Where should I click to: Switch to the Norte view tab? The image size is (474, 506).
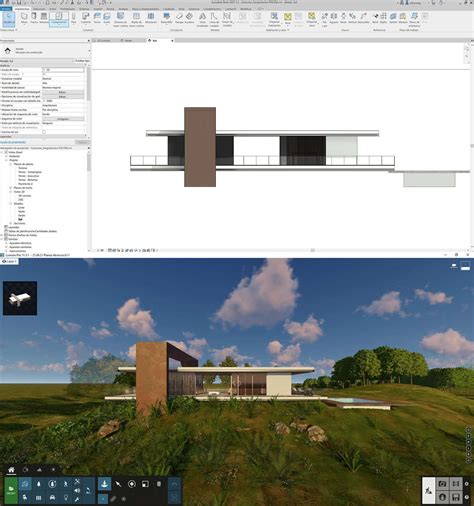coord(129,41)
